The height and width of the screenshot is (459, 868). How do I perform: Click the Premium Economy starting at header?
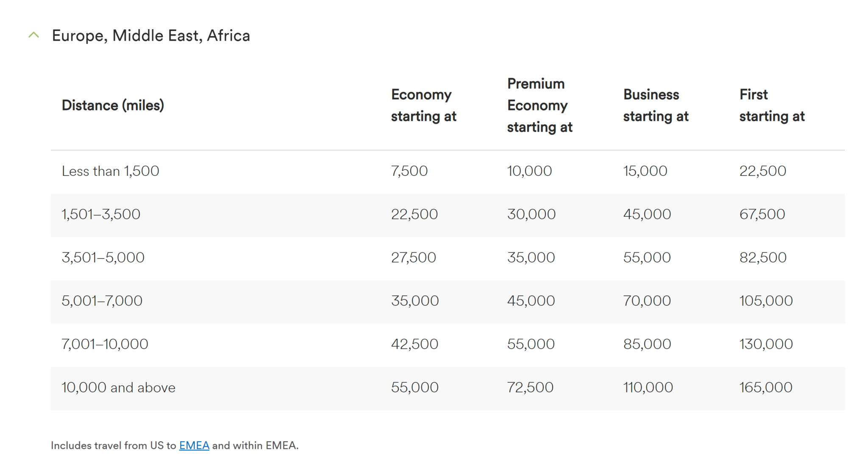pos(540,105)
